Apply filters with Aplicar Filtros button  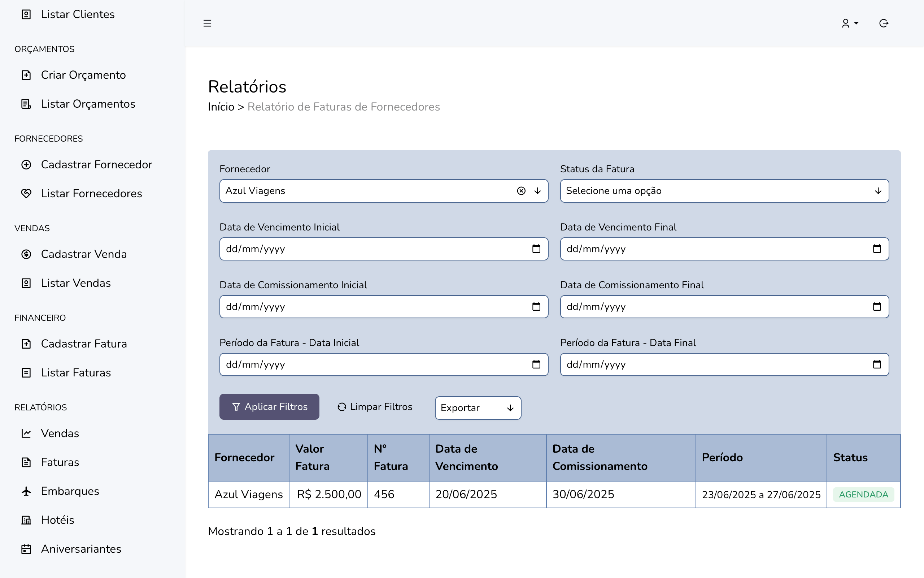[269, 407]
